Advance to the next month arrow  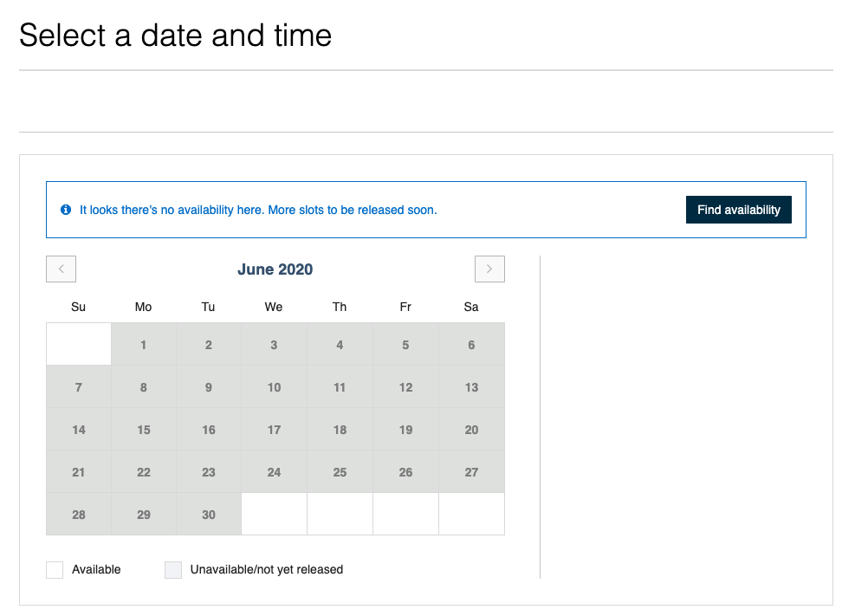coord(489,269)
